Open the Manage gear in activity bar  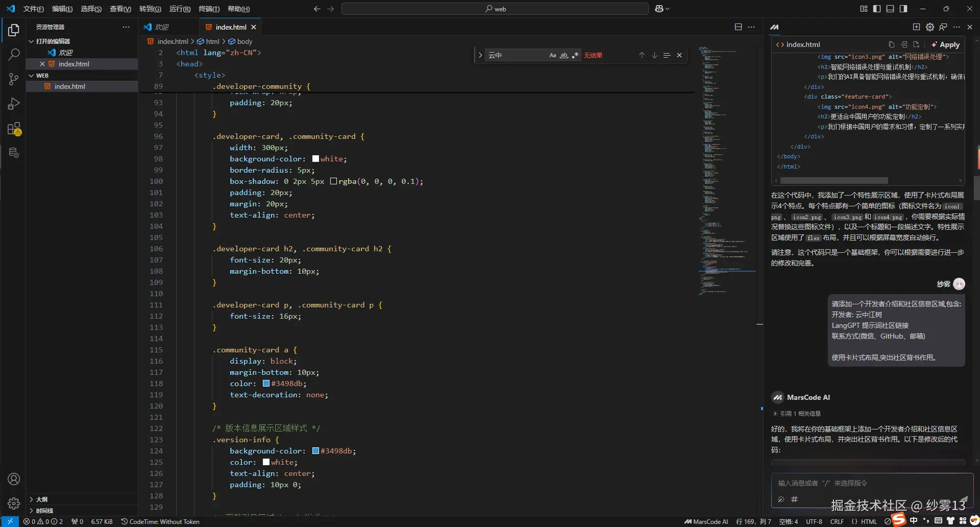[x=14, y=504]
